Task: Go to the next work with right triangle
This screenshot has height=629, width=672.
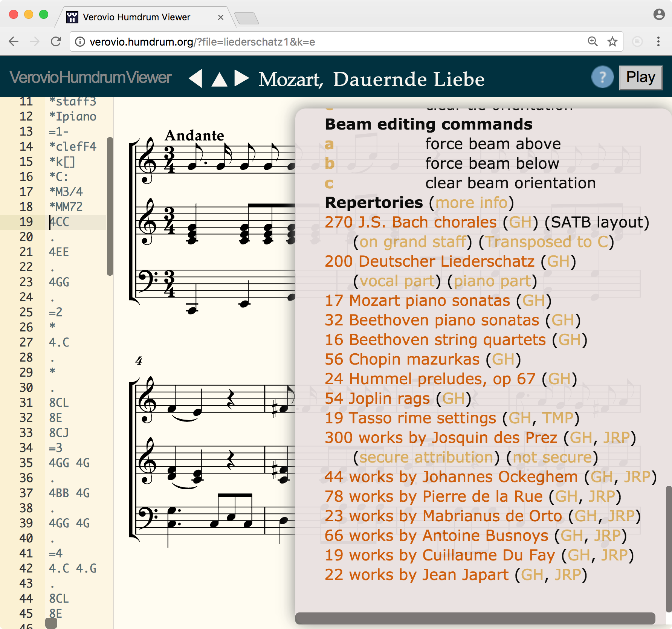Action: point(241,78)
